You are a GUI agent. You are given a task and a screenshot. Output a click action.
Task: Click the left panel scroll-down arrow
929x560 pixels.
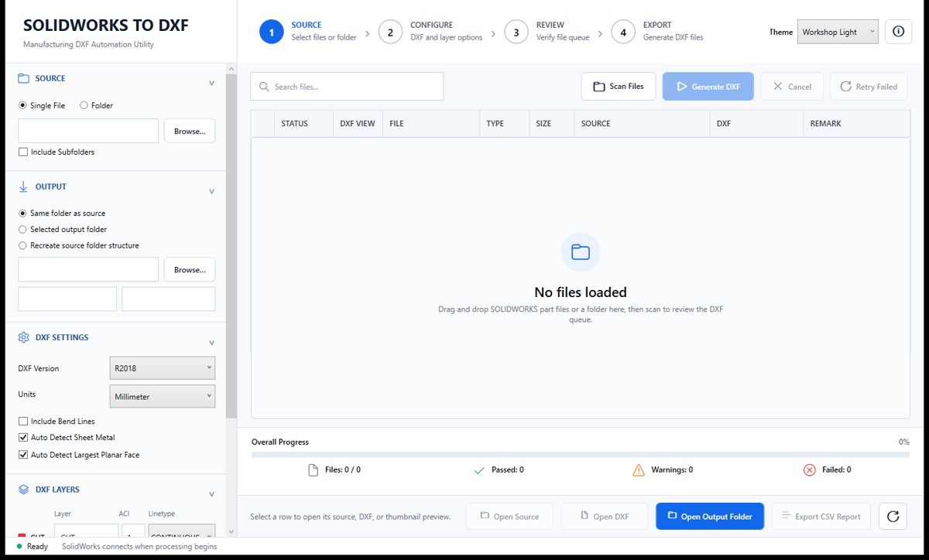[231, 533]
